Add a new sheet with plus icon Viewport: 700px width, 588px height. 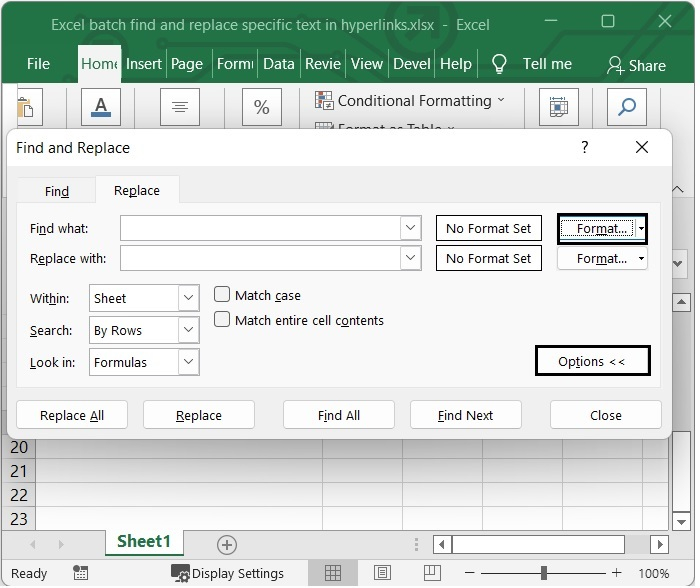coord(227,544)
